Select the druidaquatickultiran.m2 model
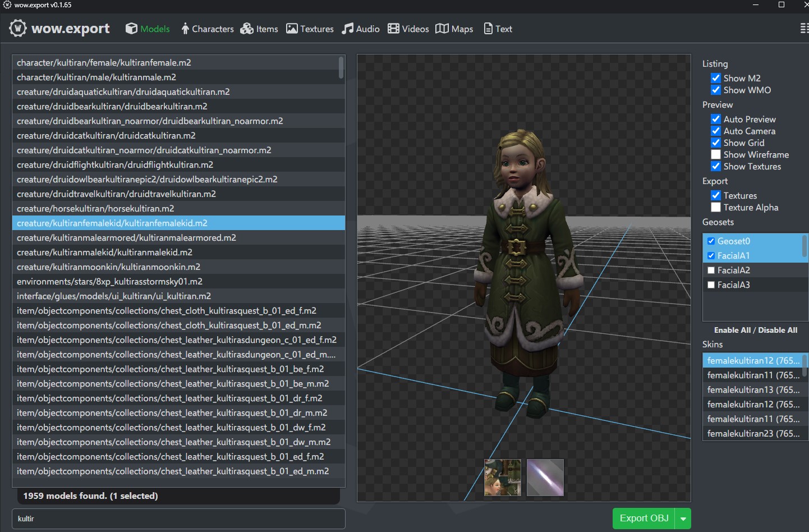Screen dimensions: 809x532 coord(178,91)
